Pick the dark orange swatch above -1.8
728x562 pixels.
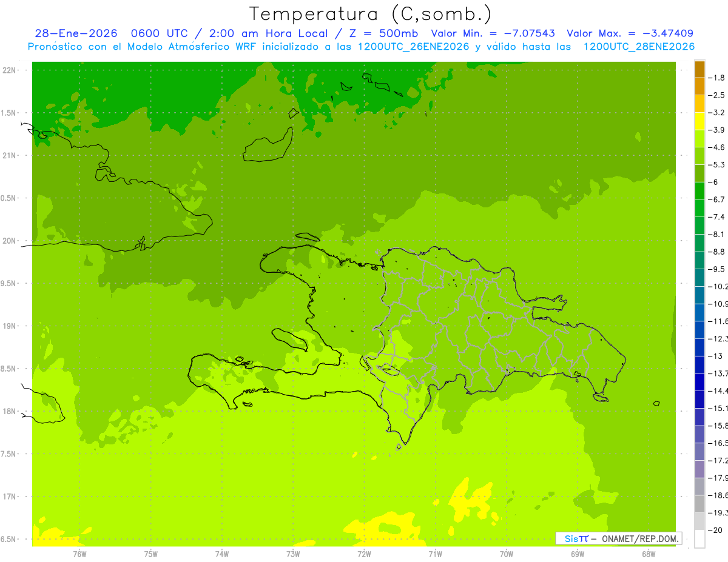coord(699,69)
